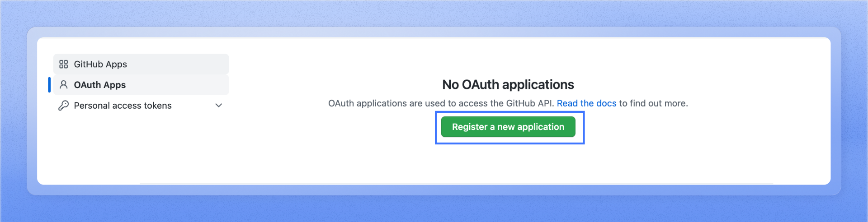
Task: Click the "OAuth applications are used" description text
Action: pyautogui.click(x=389, y=103)
